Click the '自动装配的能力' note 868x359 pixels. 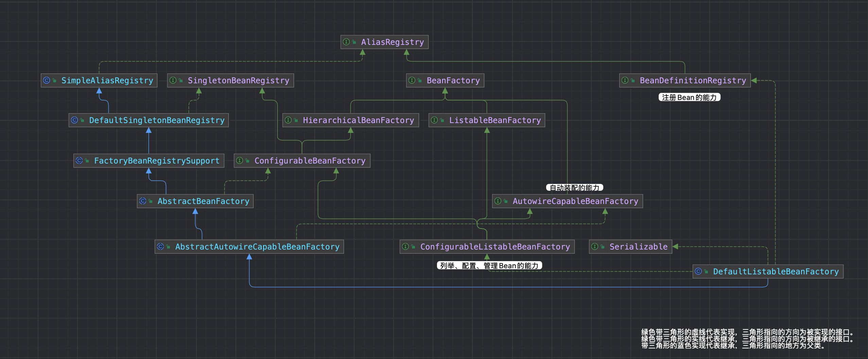tap(574, 188)
